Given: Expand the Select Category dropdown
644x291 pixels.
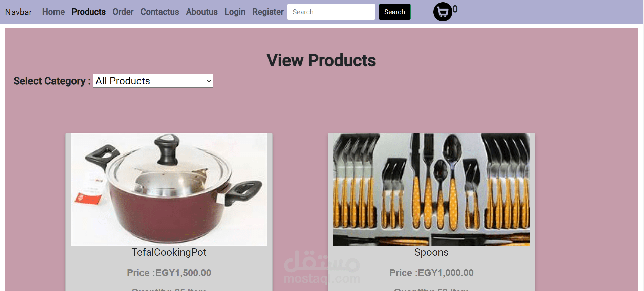Looking at the screenshot, I should 153,81.
